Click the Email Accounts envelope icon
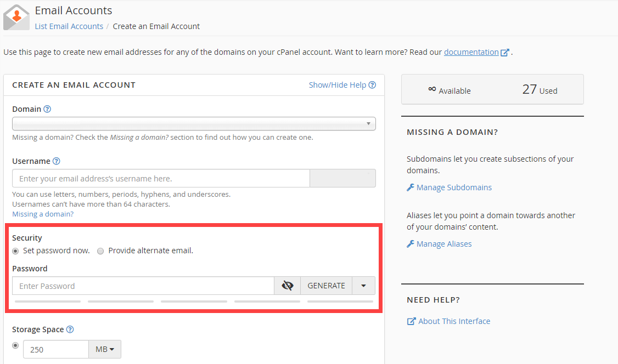Image resolution: width=618 pixels, height=364 pixels. tap(16, 17)
